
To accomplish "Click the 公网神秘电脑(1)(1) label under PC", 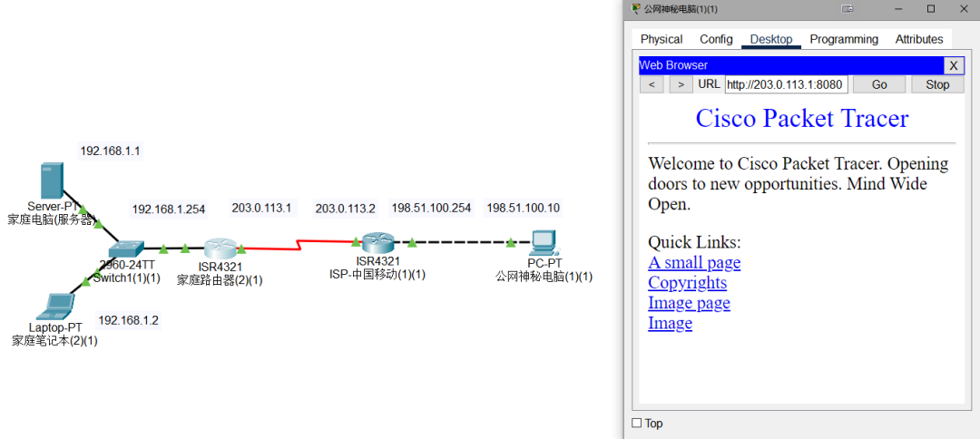I will point(544,276).
